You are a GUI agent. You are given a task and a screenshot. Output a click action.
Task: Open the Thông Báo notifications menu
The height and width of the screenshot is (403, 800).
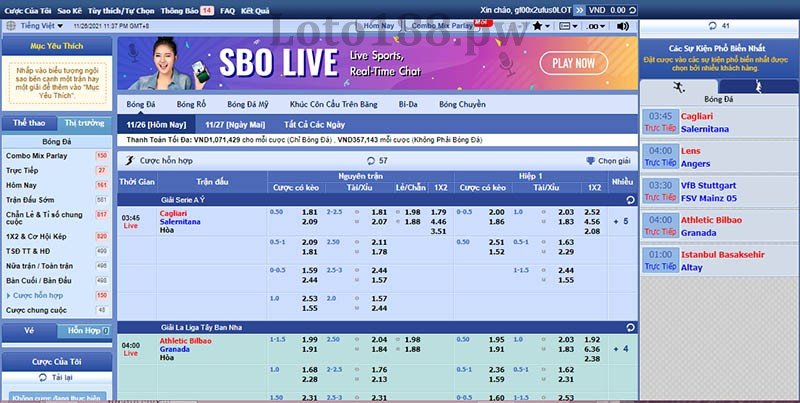tap(185, 9)
